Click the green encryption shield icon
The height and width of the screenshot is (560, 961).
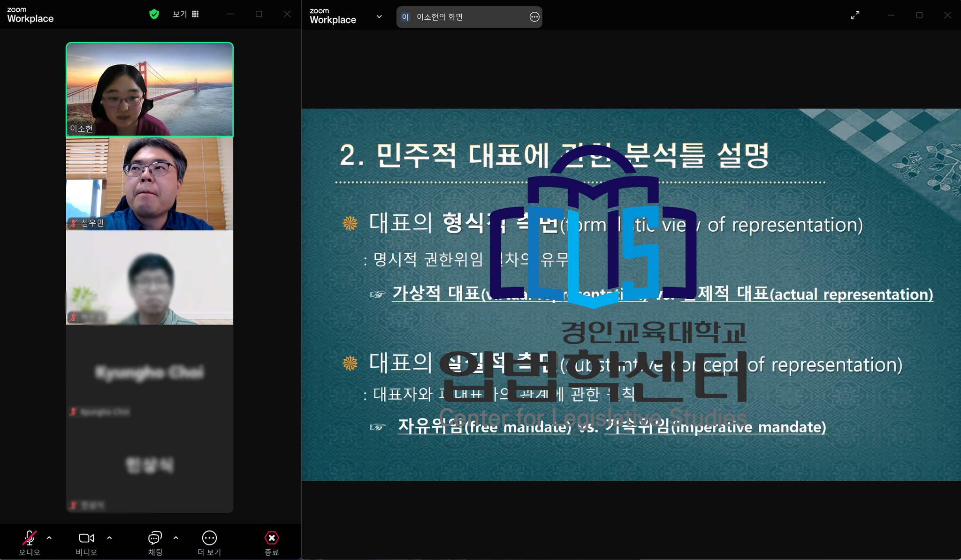[x=154, y=14]
